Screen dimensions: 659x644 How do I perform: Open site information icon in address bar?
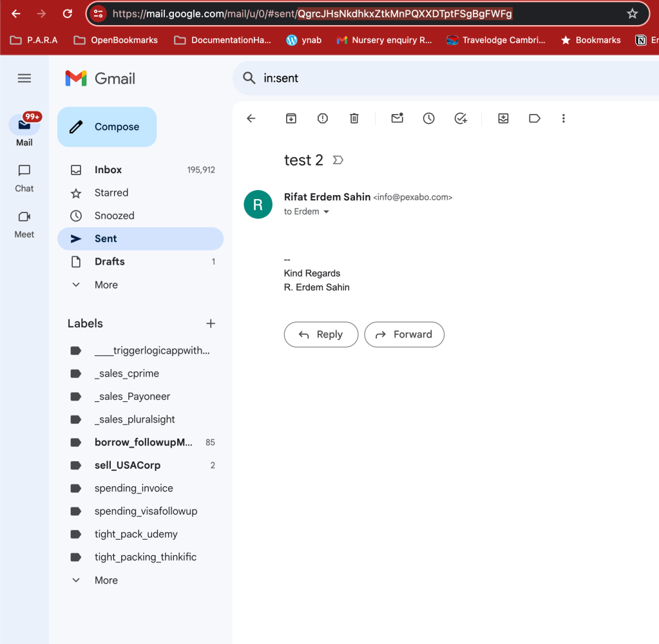98,14
